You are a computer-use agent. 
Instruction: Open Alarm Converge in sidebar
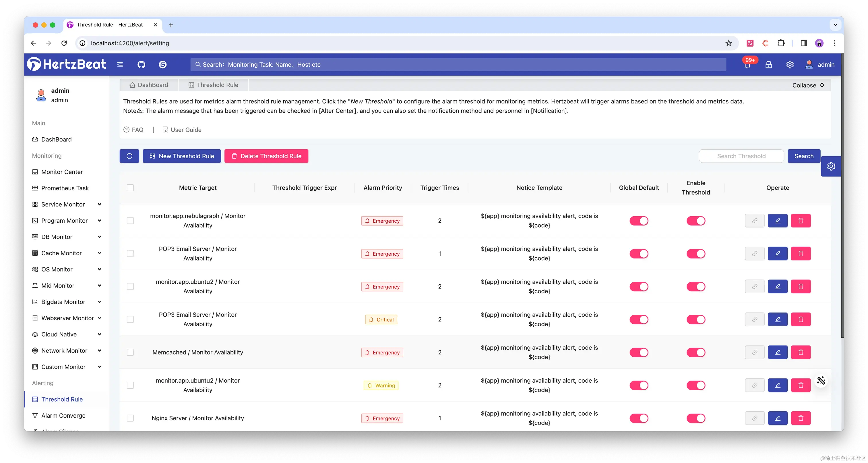click(63, 415)
